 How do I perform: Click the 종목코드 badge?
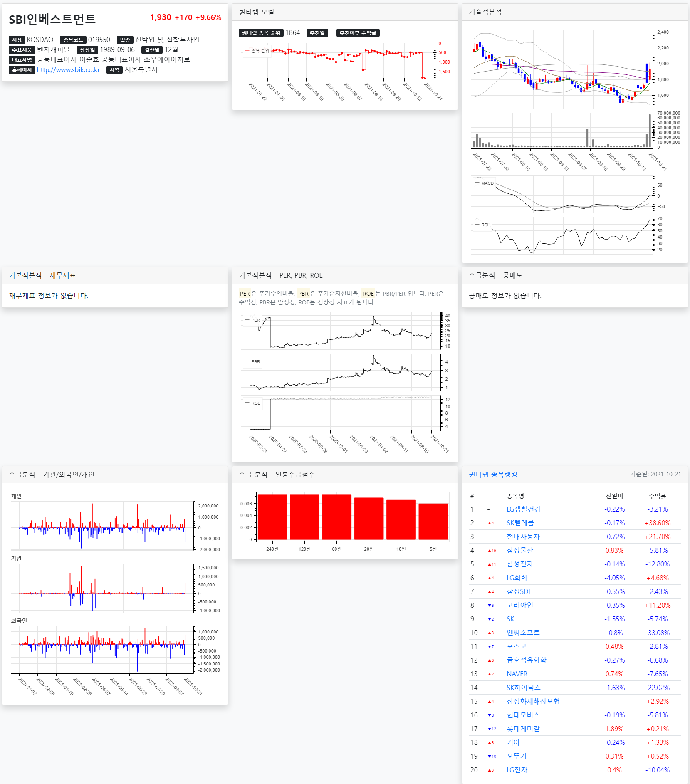[73, 40]
